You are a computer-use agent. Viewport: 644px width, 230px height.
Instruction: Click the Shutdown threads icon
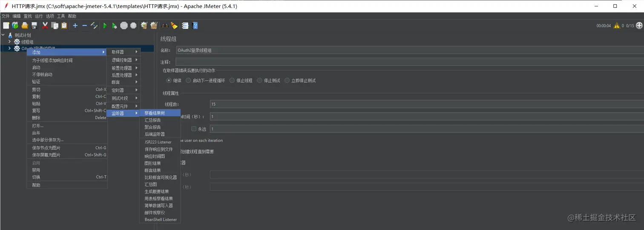coord(133,26)
